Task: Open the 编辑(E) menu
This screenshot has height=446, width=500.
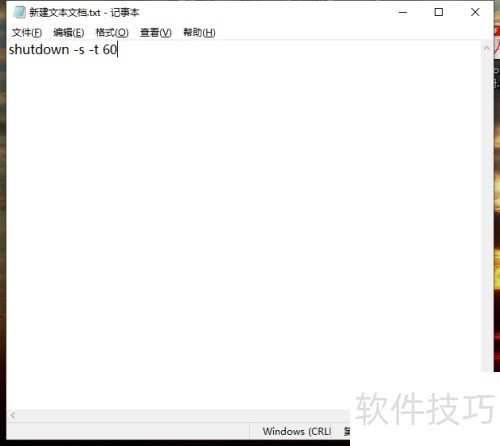Action: (x=69, y=33)
